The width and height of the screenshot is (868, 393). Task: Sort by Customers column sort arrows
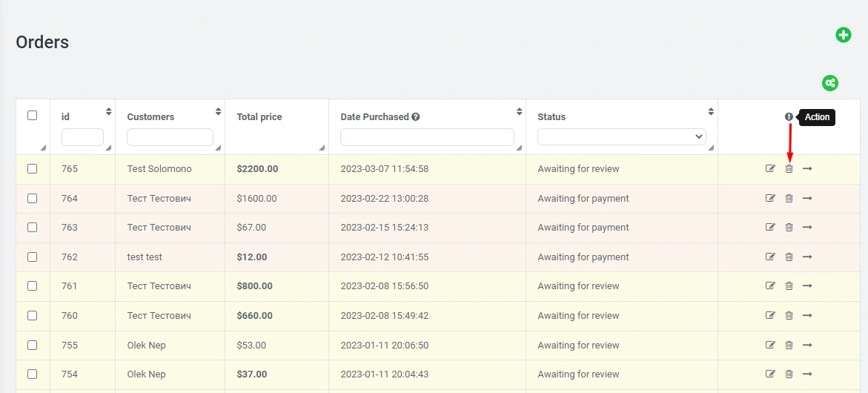218,112
